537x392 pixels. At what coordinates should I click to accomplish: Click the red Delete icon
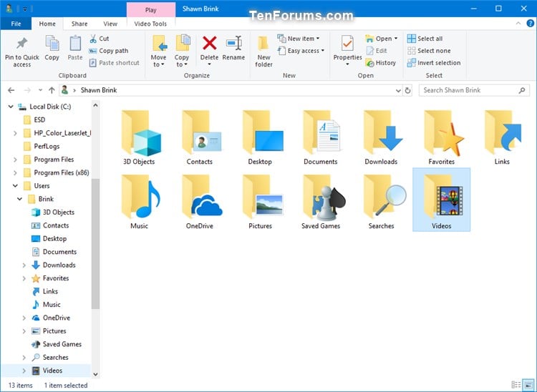coord(209,43)
